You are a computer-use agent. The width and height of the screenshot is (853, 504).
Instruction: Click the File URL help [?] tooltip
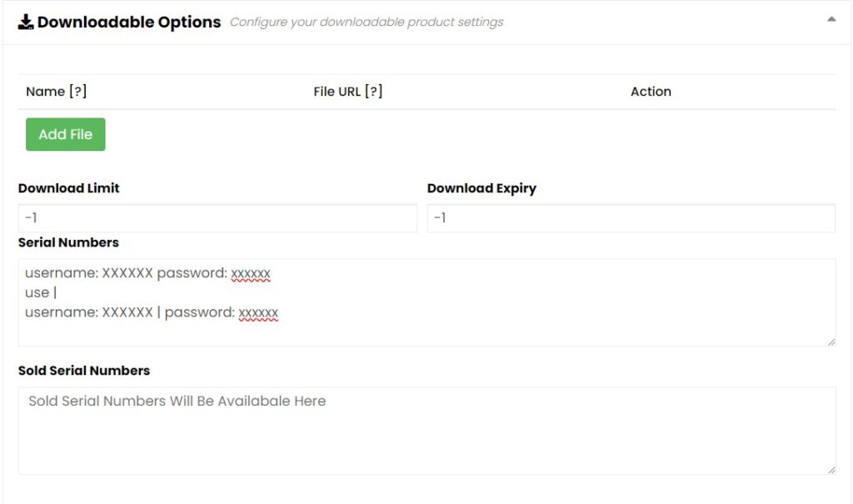[374, 91]
